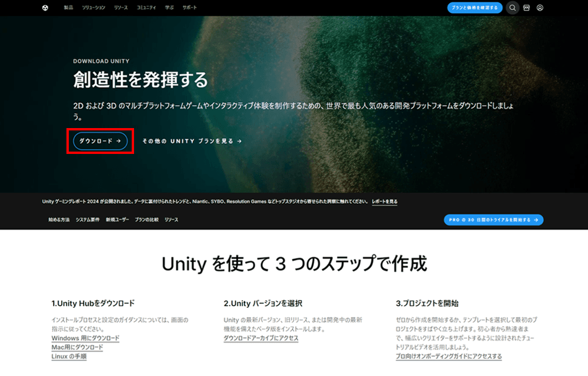Open the search magnifier icon
This screenshot has height=376, width=588.
click(512, 8)
